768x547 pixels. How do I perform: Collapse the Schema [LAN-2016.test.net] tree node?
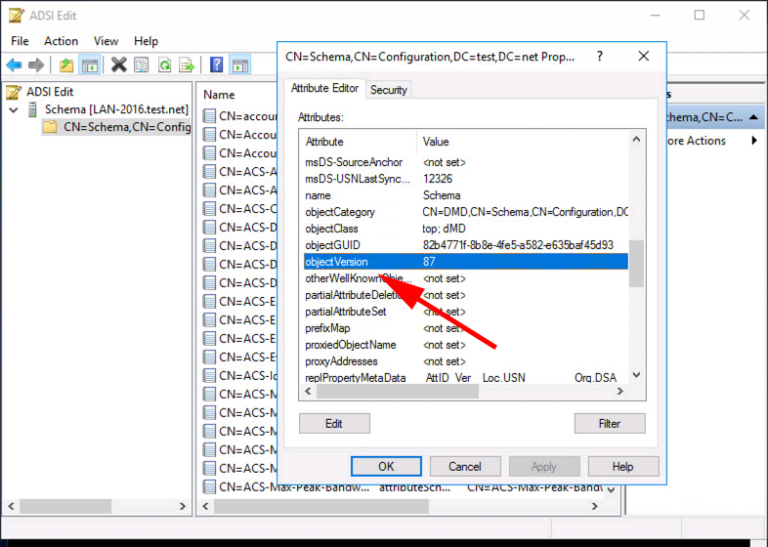click(x=13, y=108)
